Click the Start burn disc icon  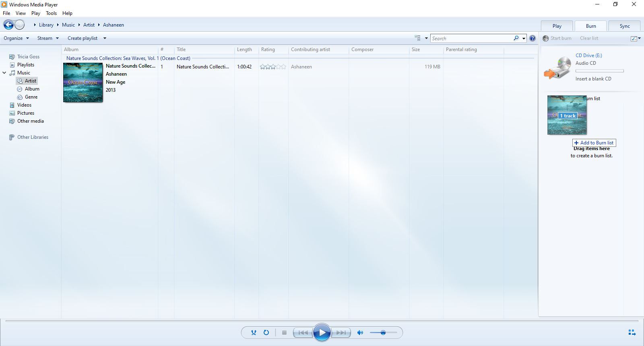545,38
